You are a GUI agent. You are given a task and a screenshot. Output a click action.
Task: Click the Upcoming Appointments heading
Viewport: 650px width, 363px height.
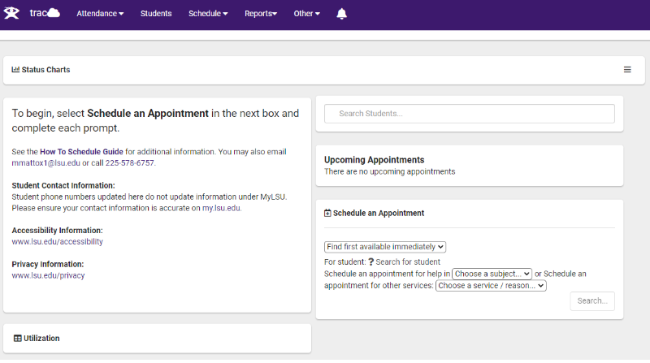pos(374,160)
